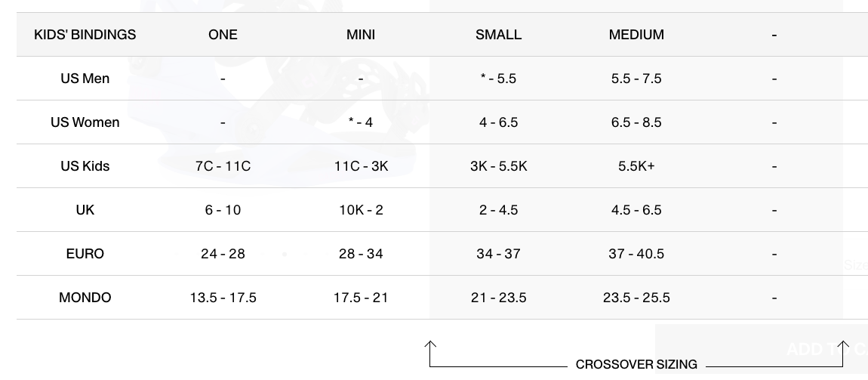The width and height of the screenshot is (868, 380).
Task: Click the 37 - 40.5 Euro size cell
Action: (636, 254)
